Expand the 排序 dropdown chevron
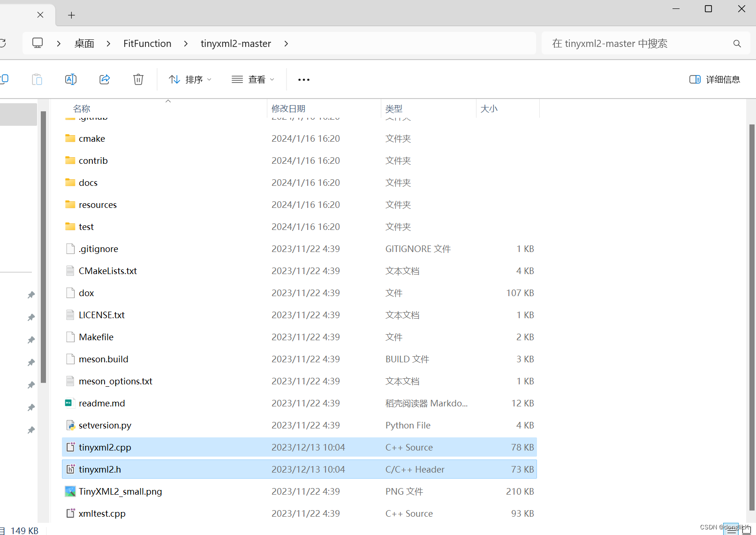Screen dimensions: 756x535 click(208, 79)
